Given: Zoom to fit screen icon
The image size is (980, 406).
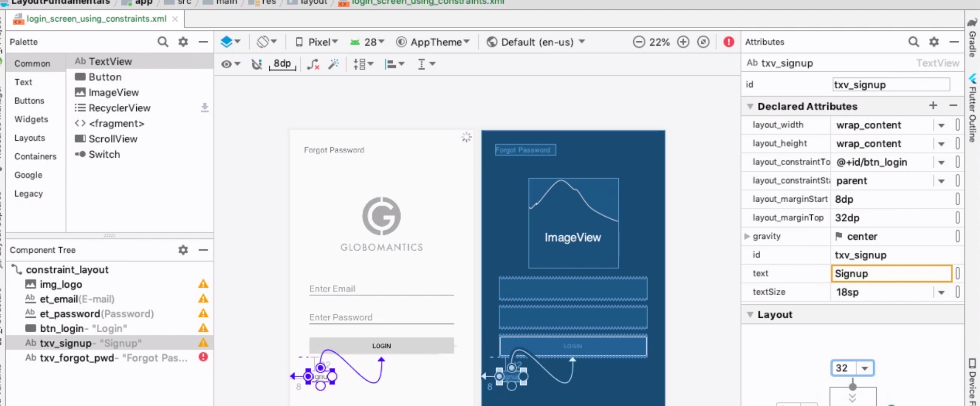Looking at the screenshot, I should (x=703, y=42).
